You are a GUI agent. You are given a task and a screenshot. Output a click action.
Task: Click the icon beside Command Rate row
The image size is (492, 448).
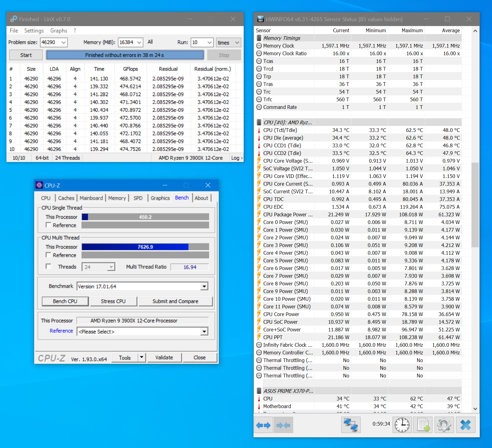pos(259,107)
